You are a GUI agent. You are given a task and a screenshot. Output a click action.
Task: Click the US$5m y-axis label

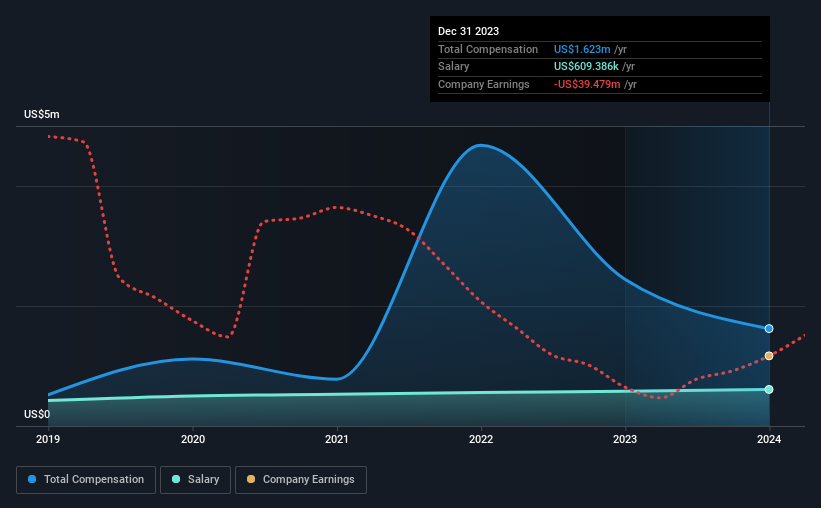pyautogui.click(x=42, y=114)
